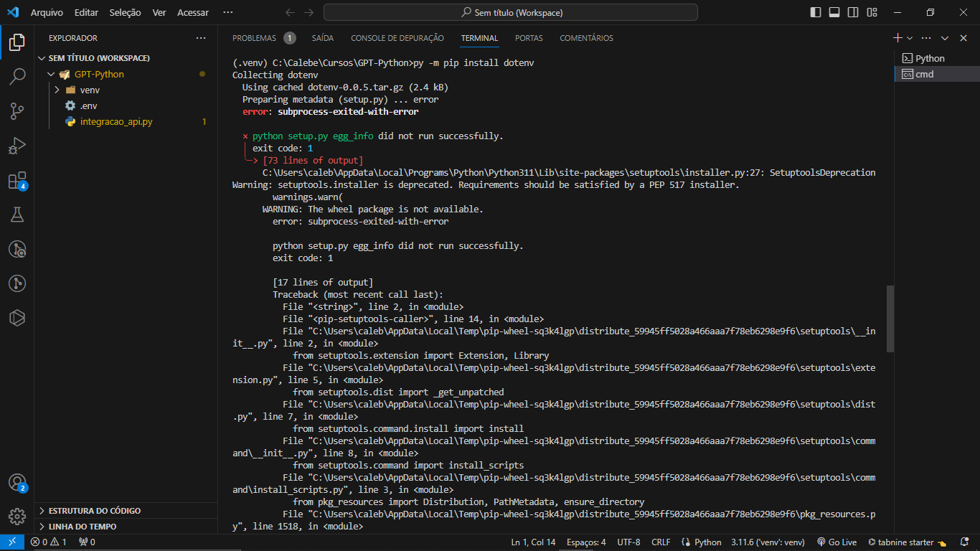Create a new terminal with plus icon
Screen dimensions: 980x551
(897, 38)
